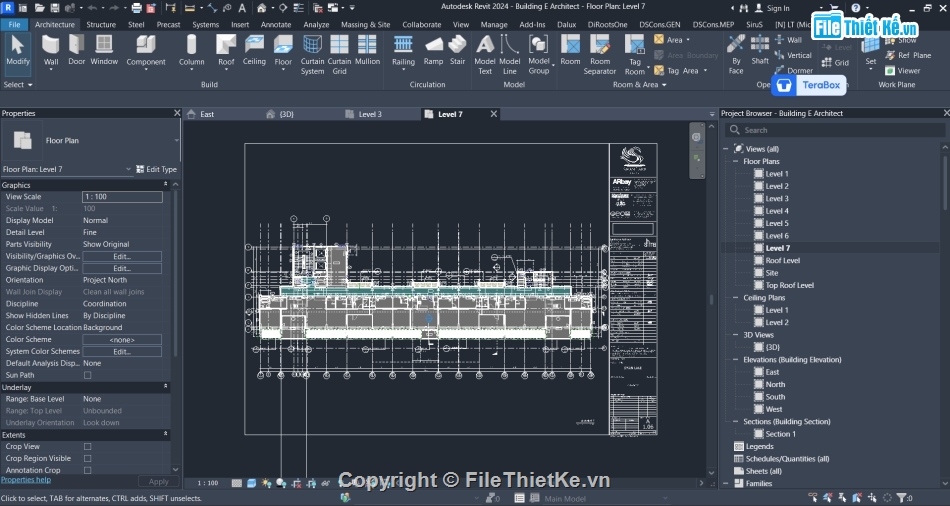Select the Model Line tool
The height and width of the screenshot is (506, 950).
click(510, 55)
